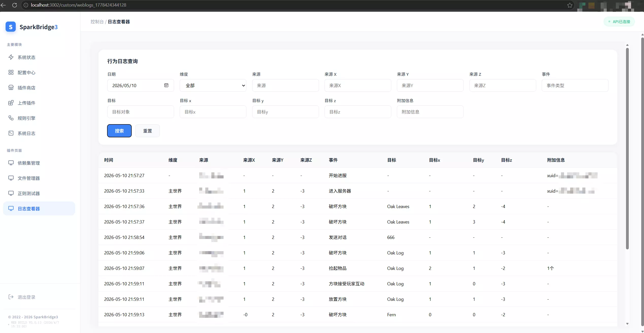Focus the 目标z input field
Viewport: 644px width, 333px height.
(358, 112)
